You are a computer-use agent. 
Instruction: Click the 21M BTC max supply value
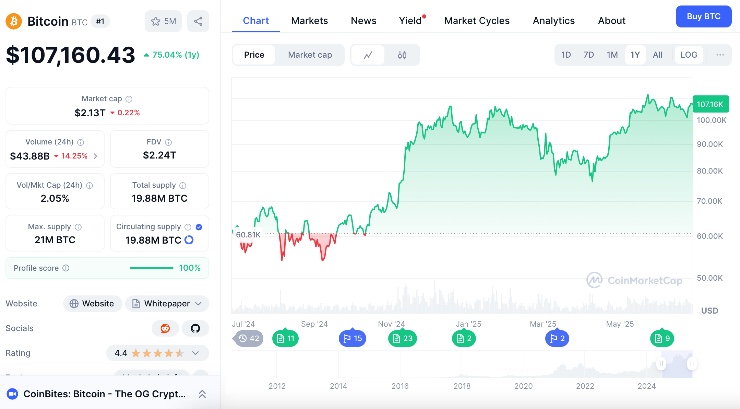point(55,240)
